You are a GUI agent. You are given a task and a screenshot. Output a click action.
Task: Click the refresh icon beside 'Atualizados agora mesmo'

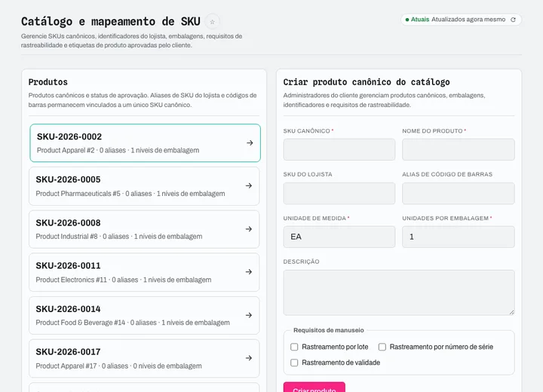pos(513,20)
